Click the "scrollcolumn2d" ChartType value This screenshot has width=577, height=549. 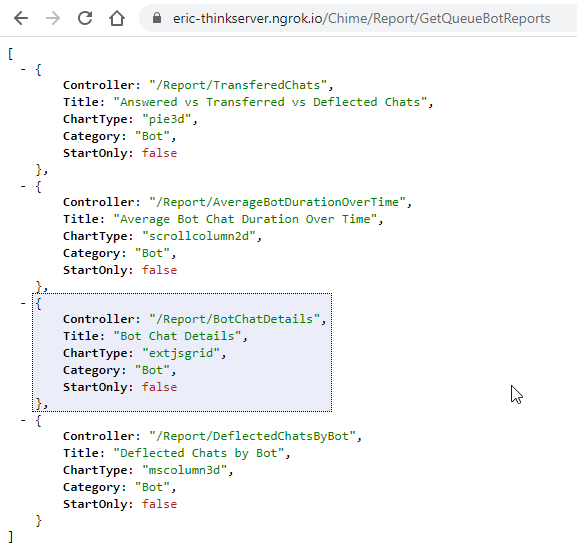(x=199, y=236)
